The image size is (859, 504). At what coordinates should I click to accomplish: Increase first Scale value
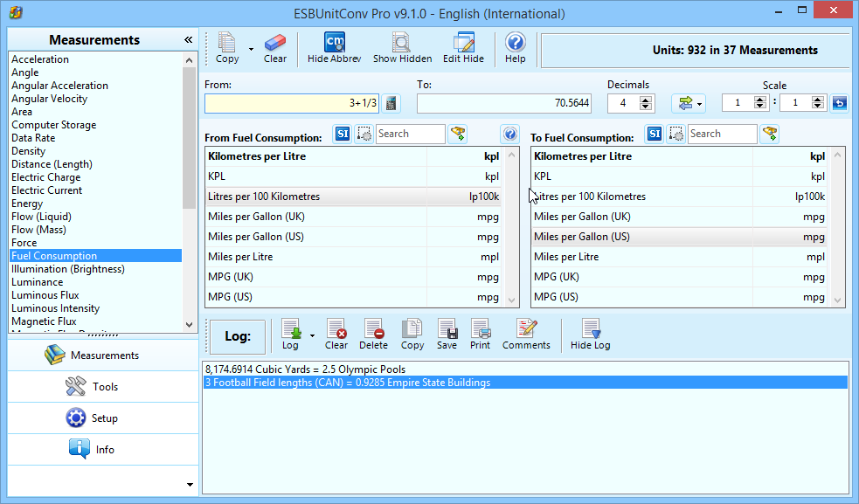[x=760, y=100]
